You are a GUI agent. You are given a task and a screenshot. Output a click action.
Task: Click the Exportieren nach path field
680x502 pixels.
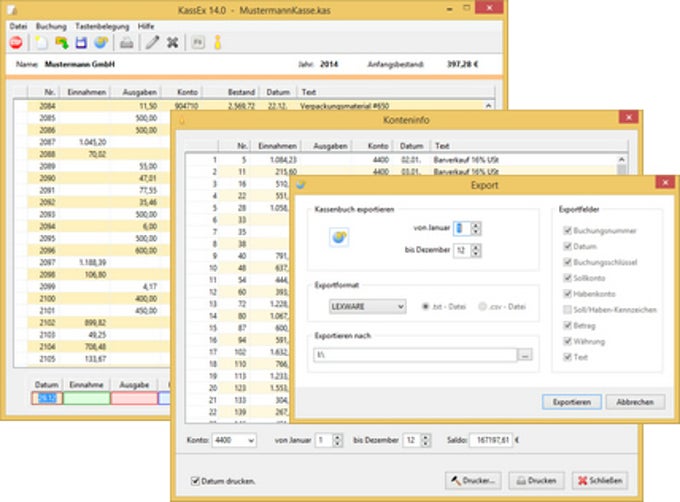point(415,355)
